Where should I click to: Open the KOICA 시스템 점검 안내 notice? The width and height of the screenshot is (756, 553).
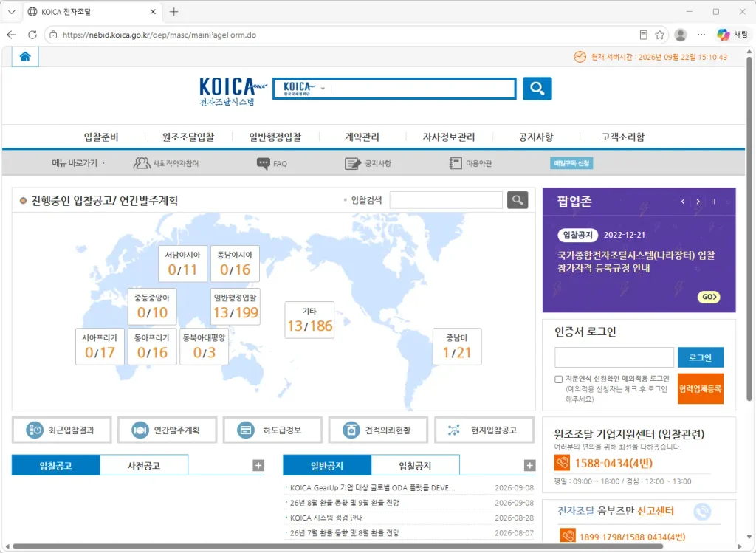326,518
